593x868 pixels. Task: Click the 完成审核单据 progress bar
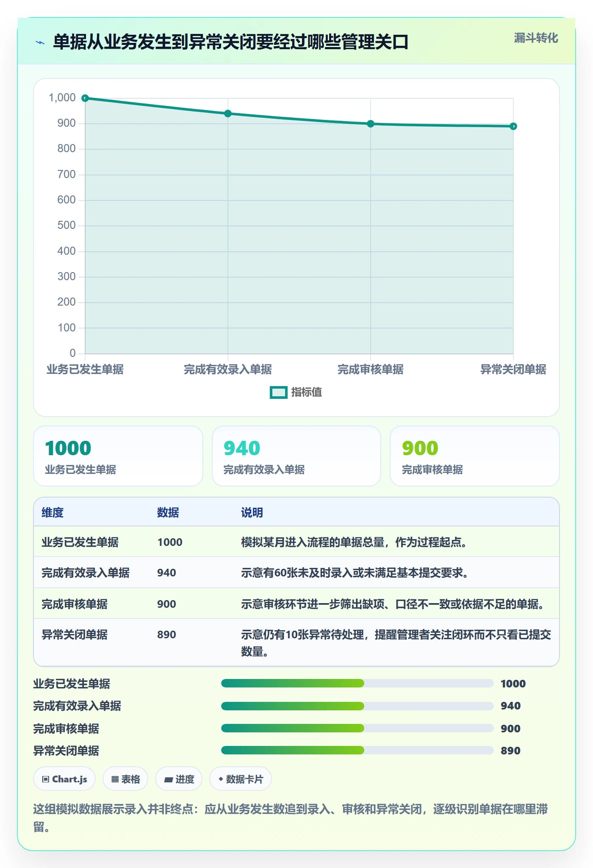point(357,728)
